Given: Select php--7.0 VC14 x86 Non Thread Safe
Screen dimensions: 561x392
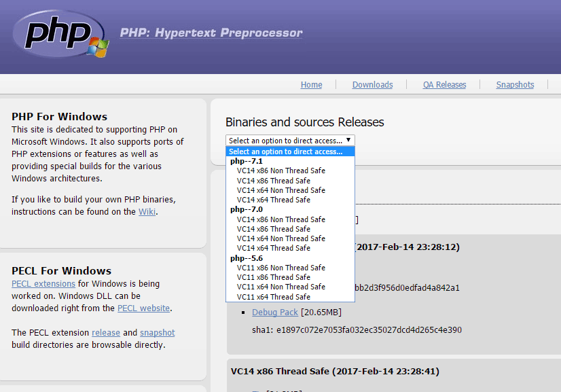Looking at the screenshot, I should [281, 219].
